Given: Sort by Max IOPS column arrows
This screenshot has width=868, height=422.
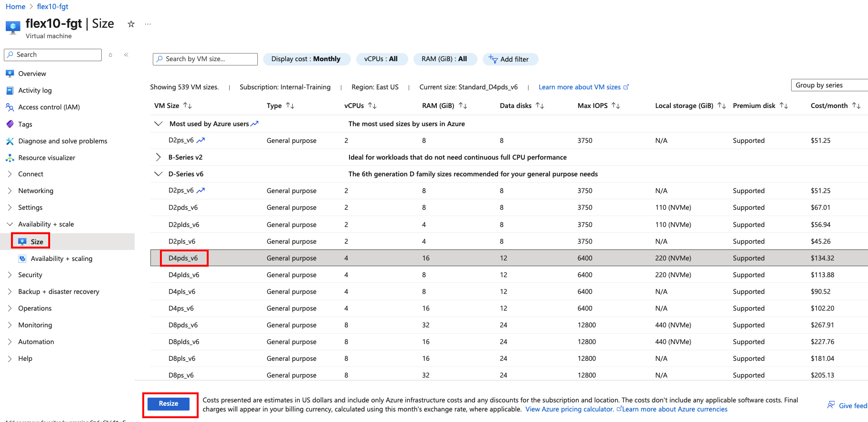Looking at the screenshot, I should click(x=616, y=106).
